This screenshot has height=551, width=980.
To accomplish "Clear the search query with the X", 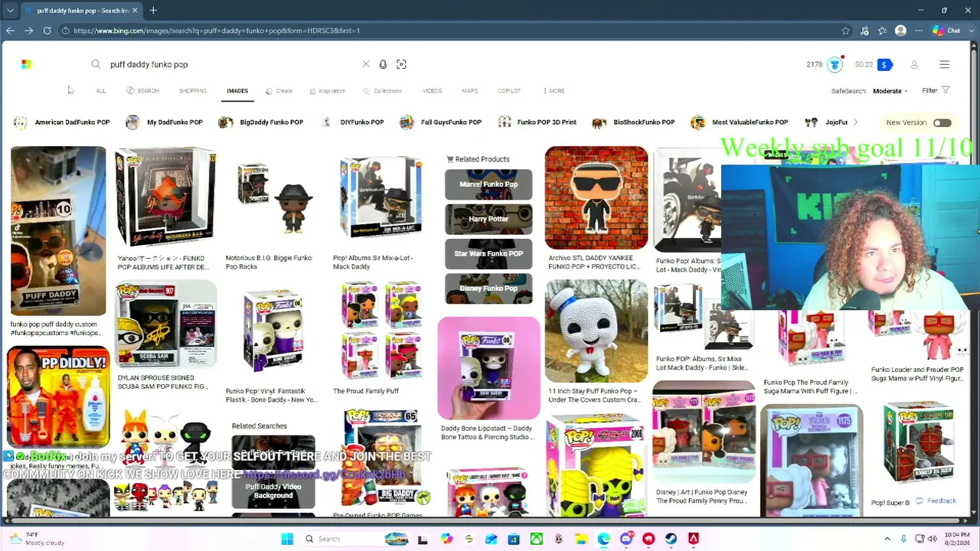I will click(366, 64).
